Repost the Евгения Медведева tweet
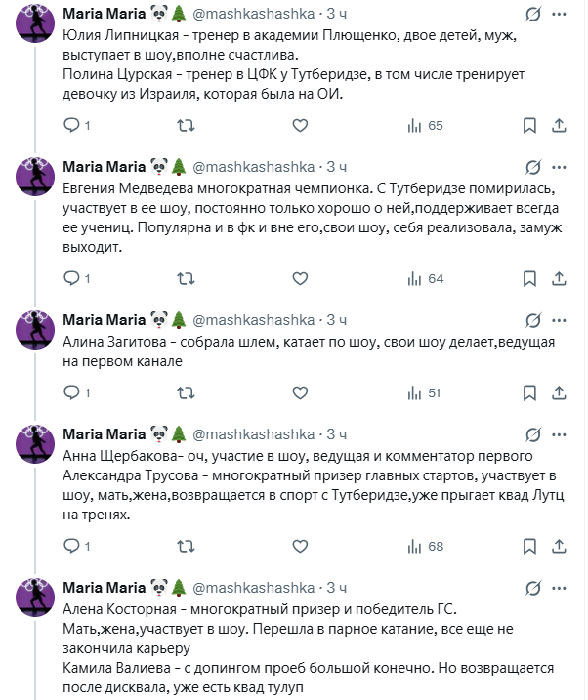Image resolution: width=588 pixels, height=700 pixels. [x=186, y=278]
